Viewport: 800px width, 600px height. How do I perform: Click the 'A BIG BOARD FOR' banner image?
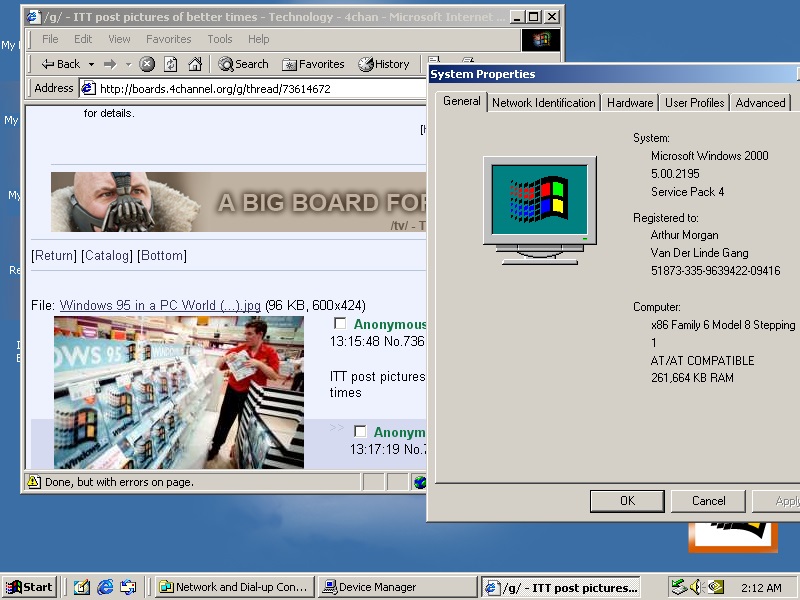(238, 202)
